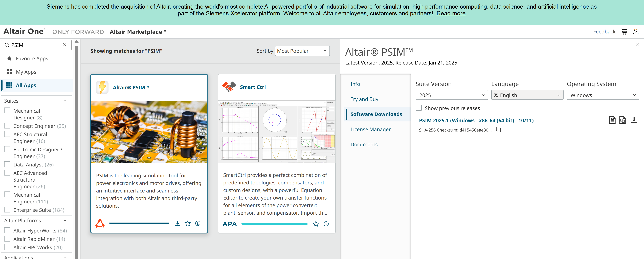Collapse the Suites filter section
This screenshot has width=644, height=259.
(65, 101)
